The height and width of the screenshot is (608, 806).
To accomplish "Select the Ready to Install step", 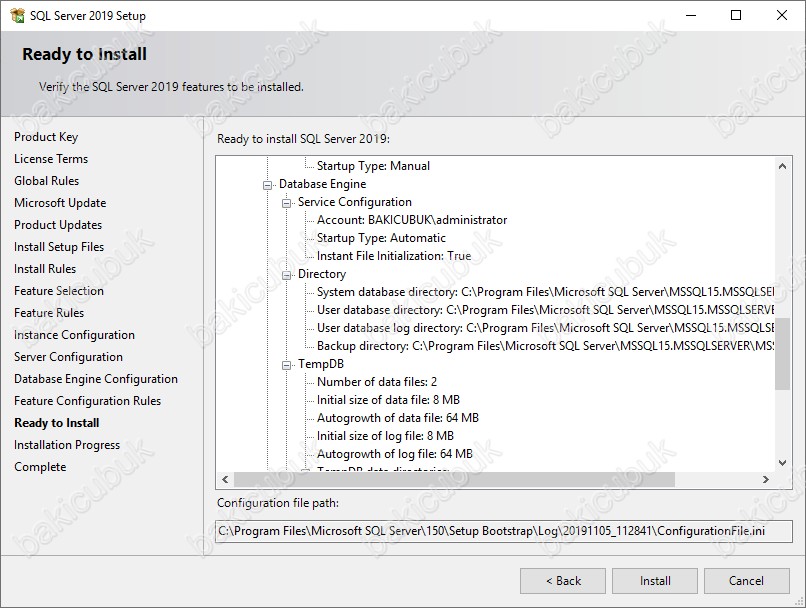I will (x=57, y=423).
